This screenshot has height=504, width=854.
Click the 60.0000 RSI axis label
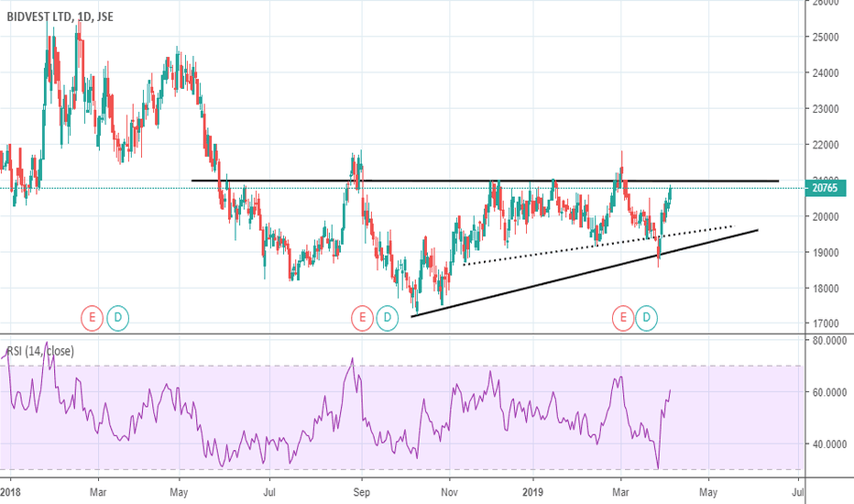coord(829,392)
